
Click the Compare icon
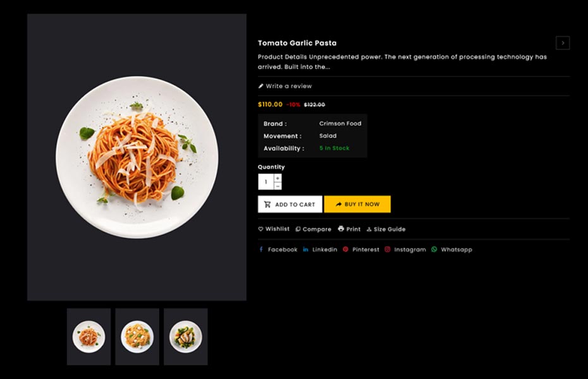pos(298,229)
